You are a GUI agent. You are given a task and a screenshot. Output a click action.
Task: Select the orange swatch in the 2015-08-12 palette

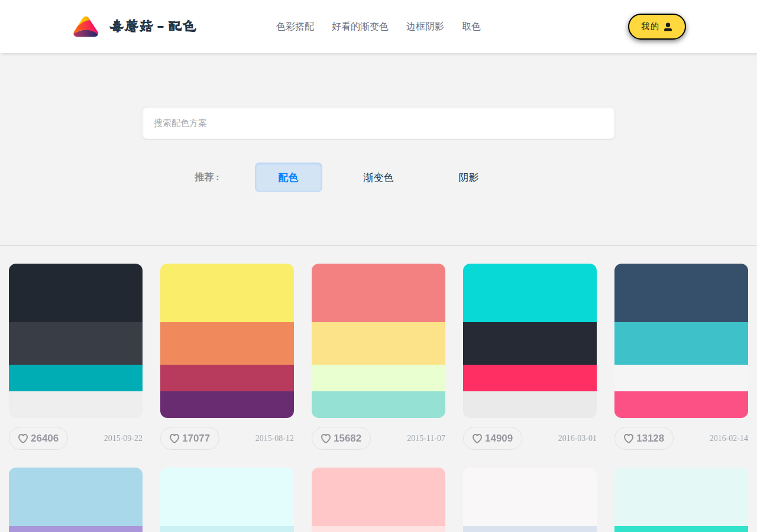[x=227, y=343]
